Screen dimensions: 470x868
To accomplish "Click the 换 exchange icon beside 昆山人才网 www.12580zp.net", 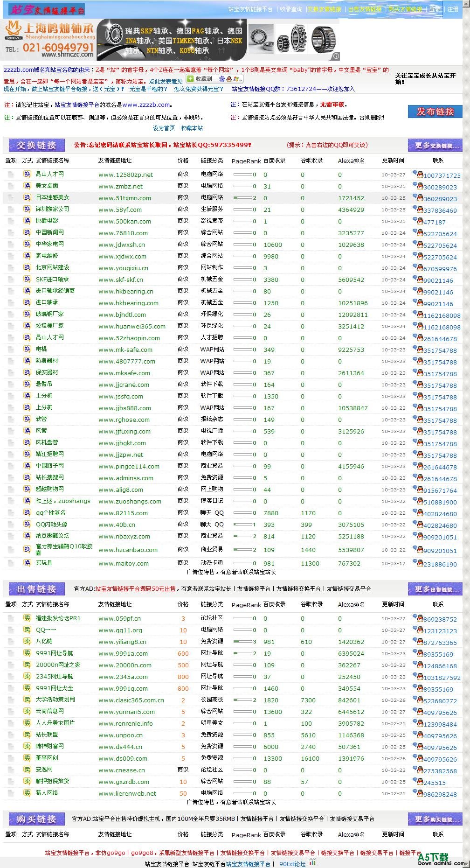I will click(27, 174).
